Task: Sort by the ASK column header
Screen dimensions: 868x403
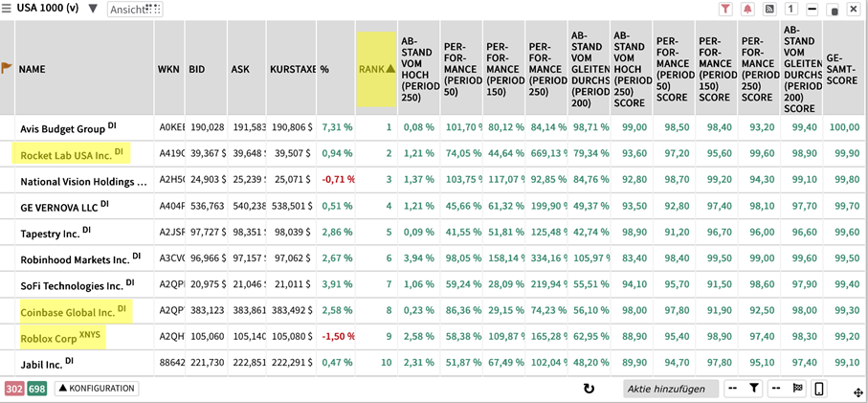Action: pos(246,69)
